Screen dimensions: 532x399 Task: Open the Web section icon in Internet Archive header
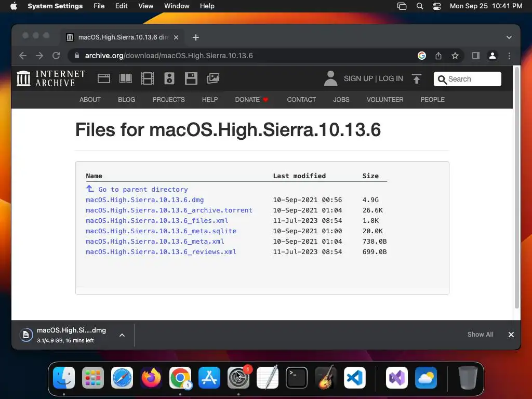[x=104, y=78]
